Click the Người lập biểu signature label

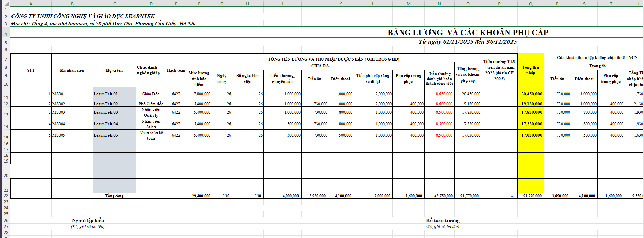[x=88, y=220]
